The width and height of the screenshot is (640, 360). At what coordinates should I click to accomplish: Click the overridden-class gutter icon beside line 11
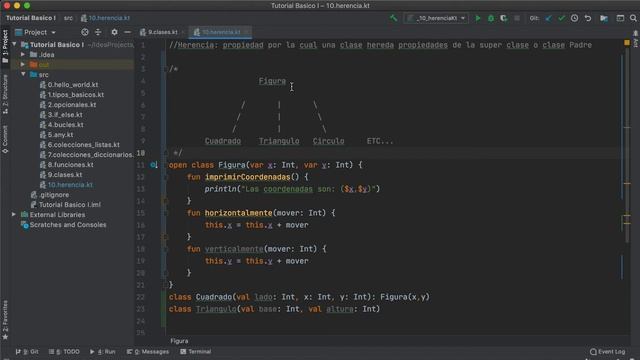(x=153, y=165)
